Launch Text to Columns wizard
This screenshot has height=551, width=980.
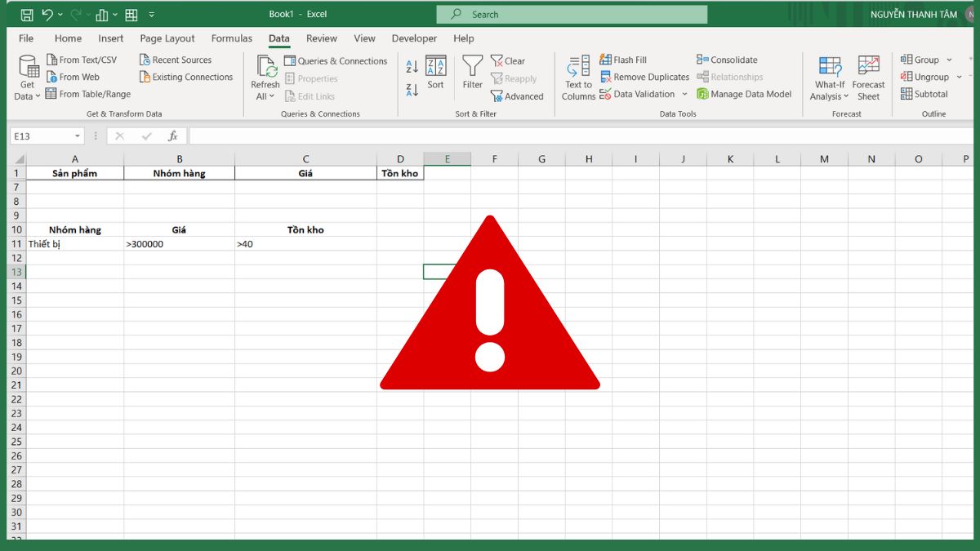click(579, 78)
